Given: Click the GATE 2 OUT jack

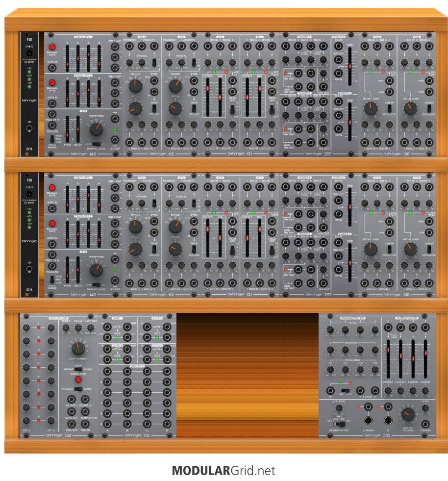Looking at the screenshot, I should (167, 327).
